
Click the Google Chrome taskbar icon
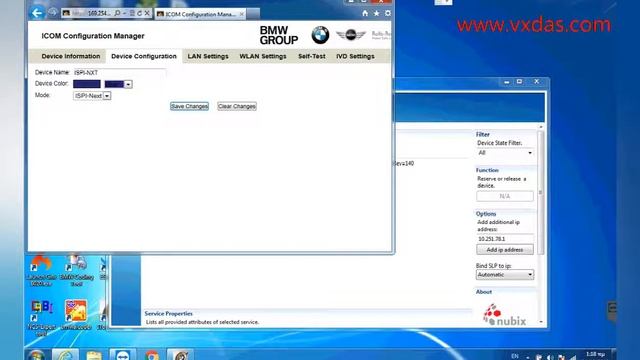pos(152,355)
